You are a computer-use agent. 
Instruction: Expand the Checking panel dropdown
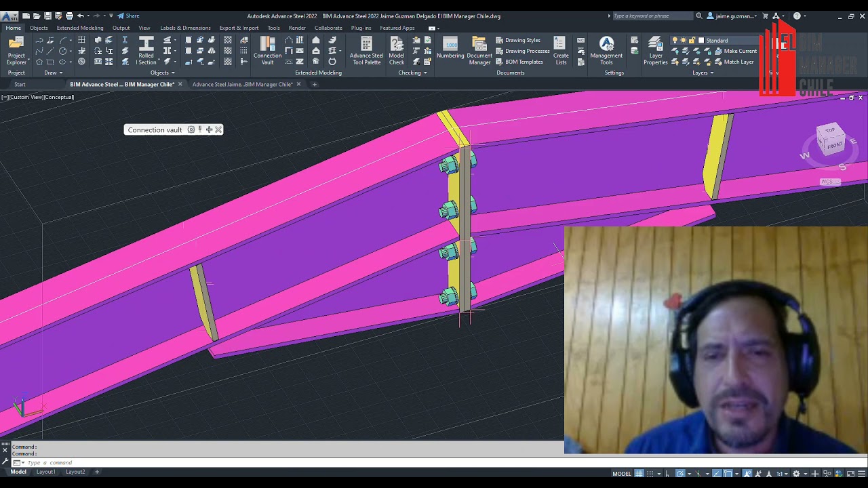(x=412, y=73)
